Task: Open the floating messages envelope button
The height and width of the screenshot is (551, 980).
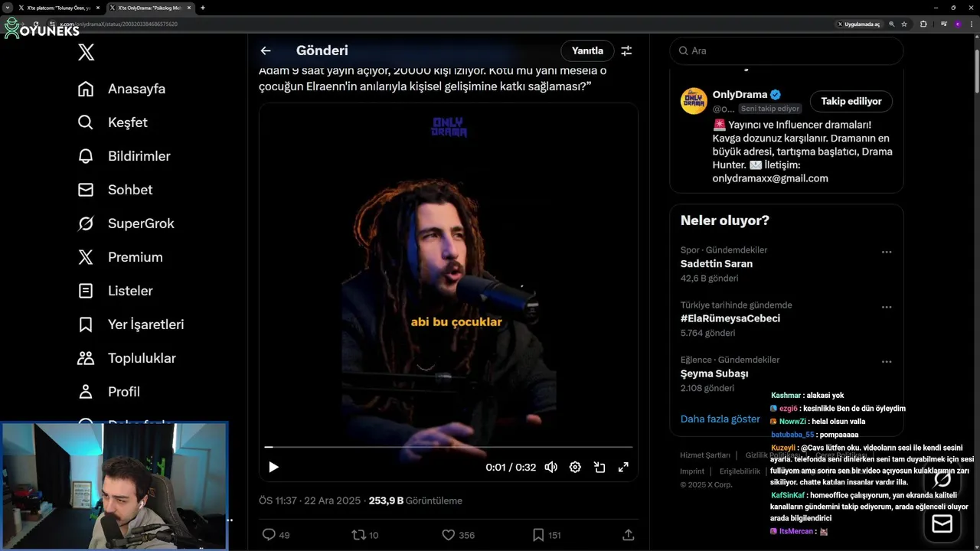Action: pyautogui.click(x=942, y=524)
